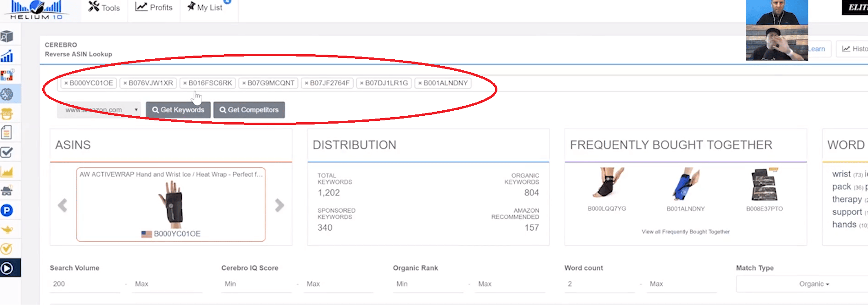Remove ASIN tag B07DJ1LR1G
Viewport: 868px width, 306px height.
pos(361,83)
